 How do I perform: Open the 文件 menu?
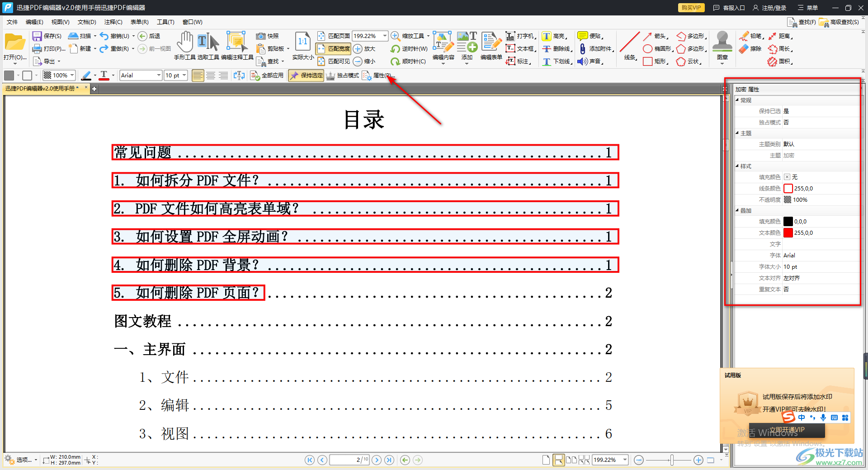12,22
